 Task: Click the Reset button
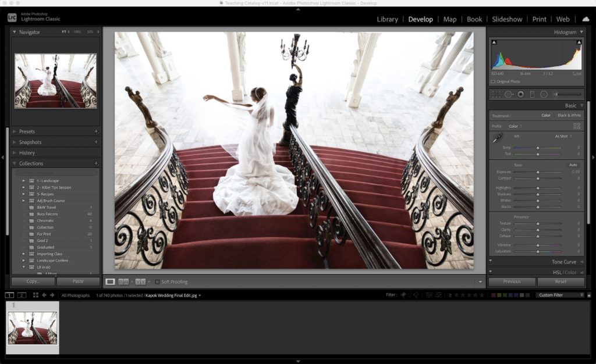point(560,281)
